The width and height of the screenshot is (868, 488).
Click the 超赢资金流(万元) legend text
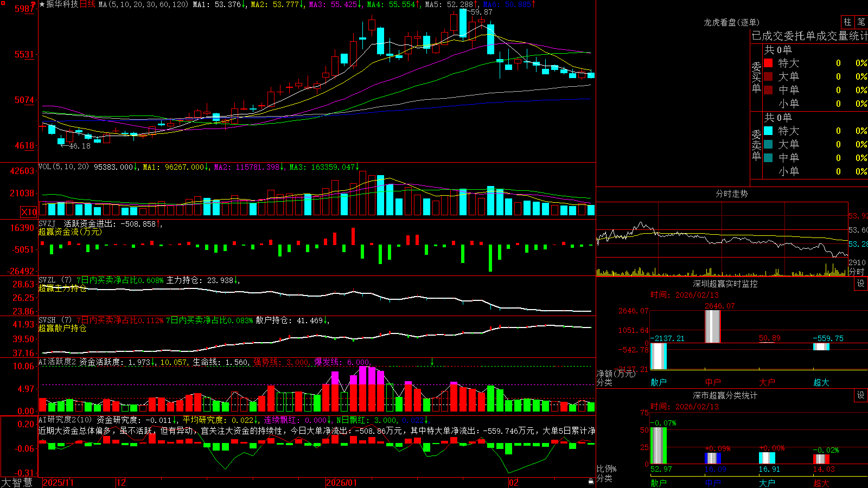click(x=69, y=232)
